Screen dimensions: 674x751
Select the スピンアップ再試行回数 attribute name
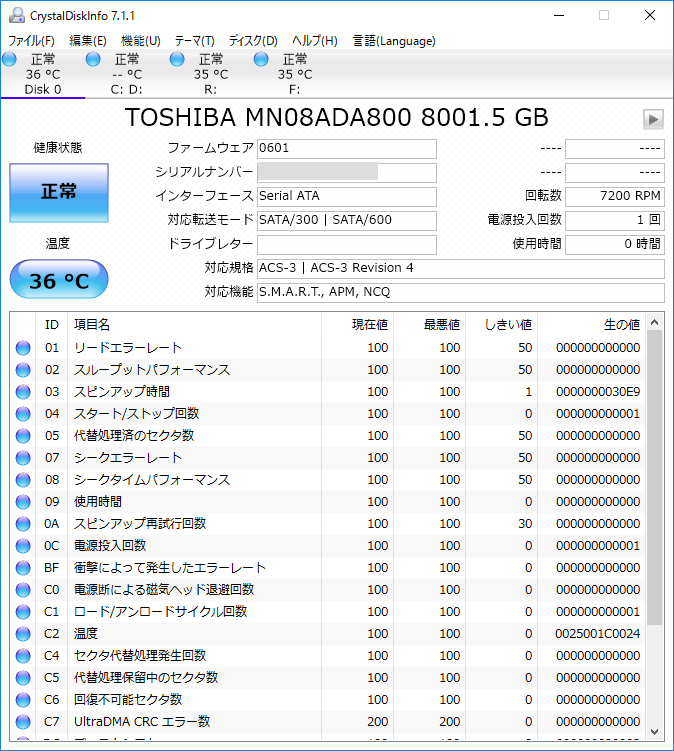tap(140, 524)
